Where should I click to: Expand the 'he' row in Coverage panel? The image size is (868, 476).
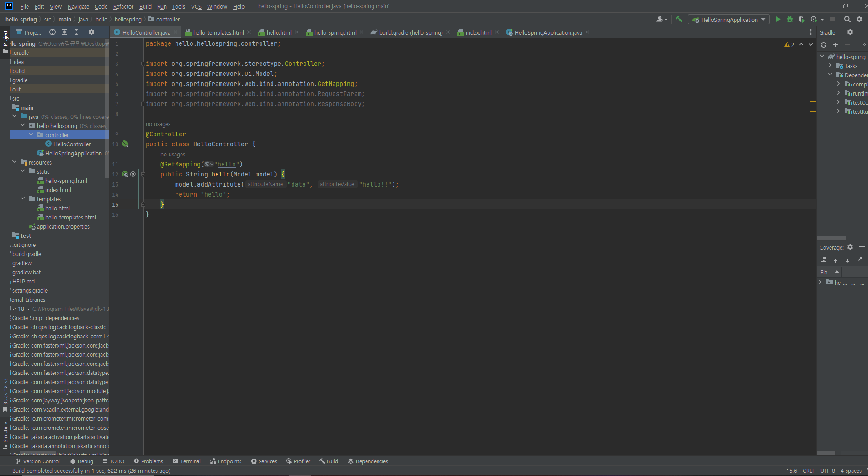820,282
